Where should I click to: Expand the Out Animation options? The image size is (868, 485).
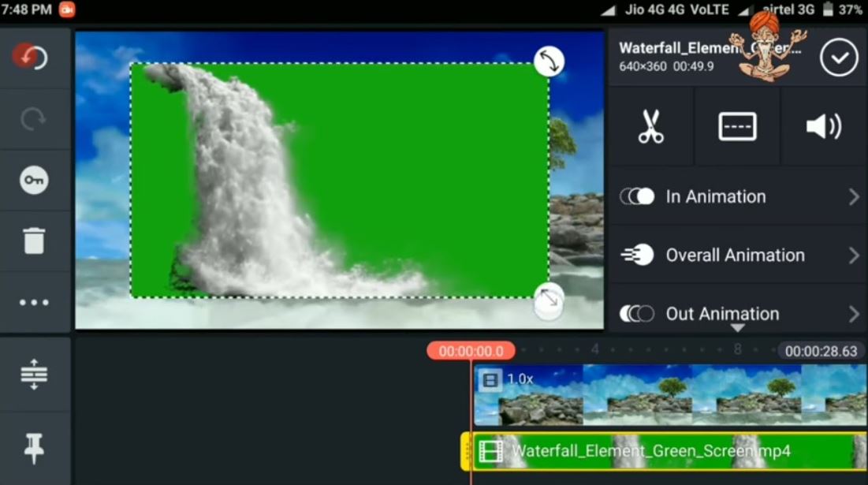tap(737, 313)
